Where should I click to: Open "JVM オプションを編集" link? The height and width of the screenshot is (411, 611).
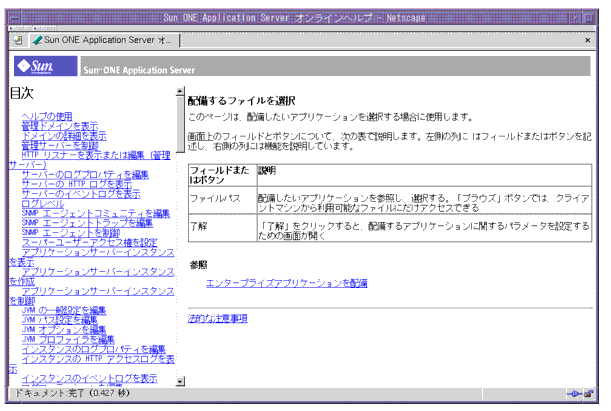point(64,330)
